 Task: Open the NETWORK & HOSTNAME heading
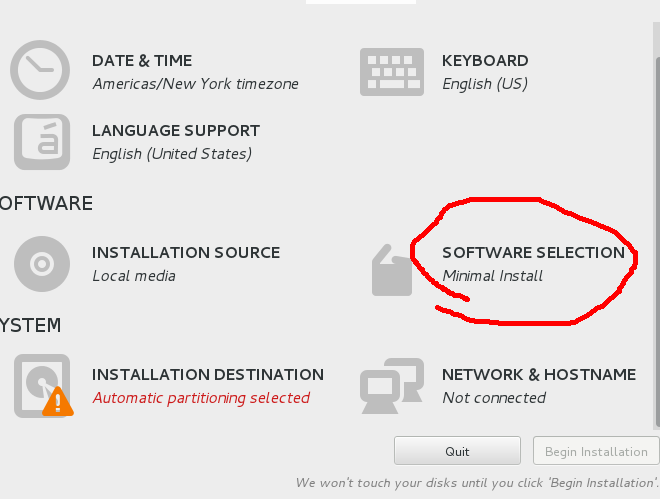(x=539, y=375)
